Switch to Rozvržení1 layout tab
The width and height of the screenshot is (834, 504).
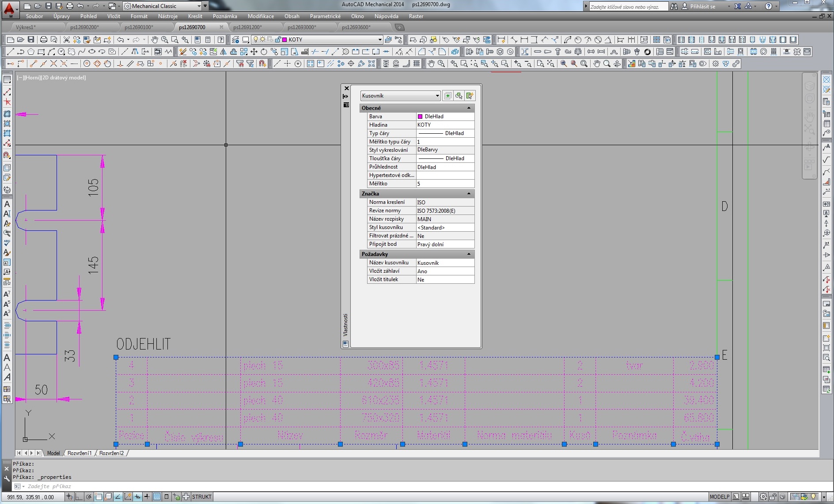click(x=80, y=453)
